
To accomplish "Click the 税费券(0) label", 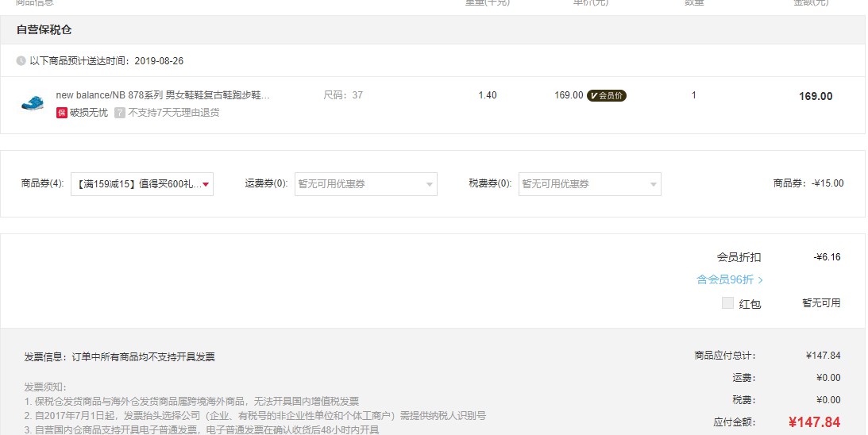I will coord(490,183).
